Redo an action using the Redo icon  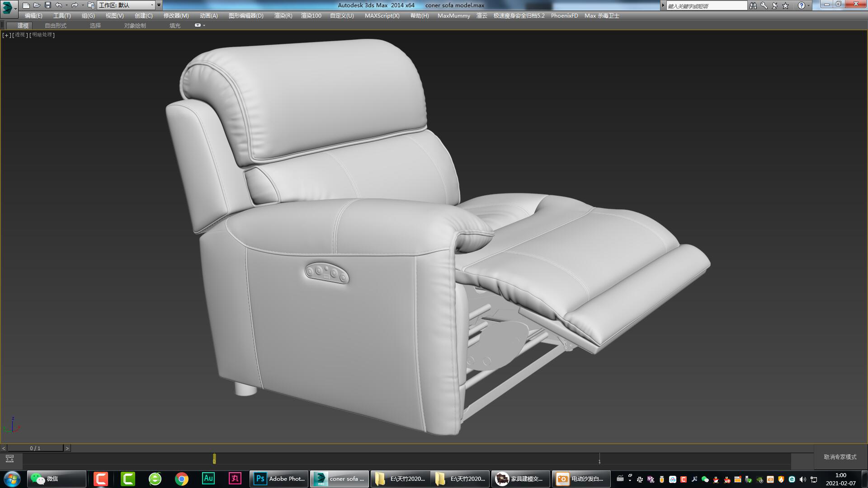coord(74,5)
